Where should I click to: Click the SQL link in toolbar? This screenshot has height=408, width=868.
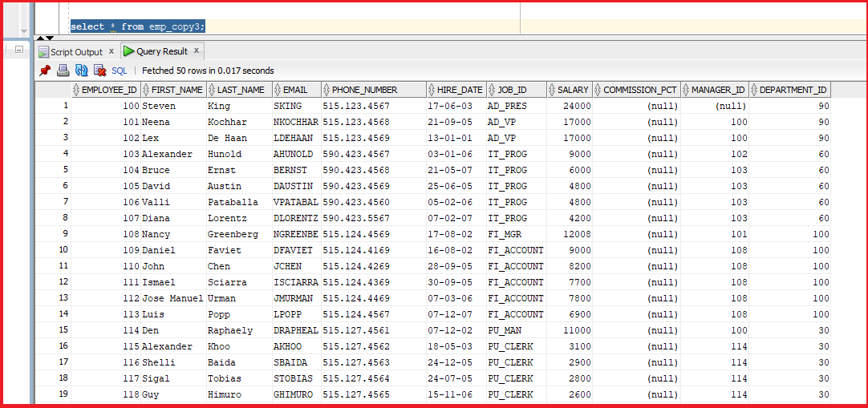(119, 71)
